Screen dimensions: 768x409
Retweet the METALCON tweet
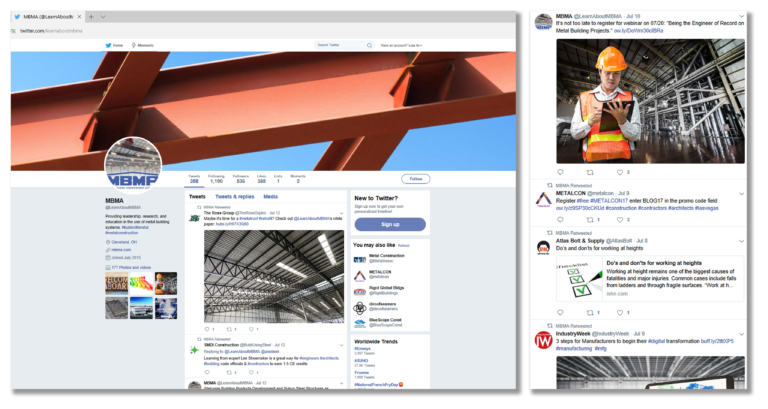(x=590, y=219)
